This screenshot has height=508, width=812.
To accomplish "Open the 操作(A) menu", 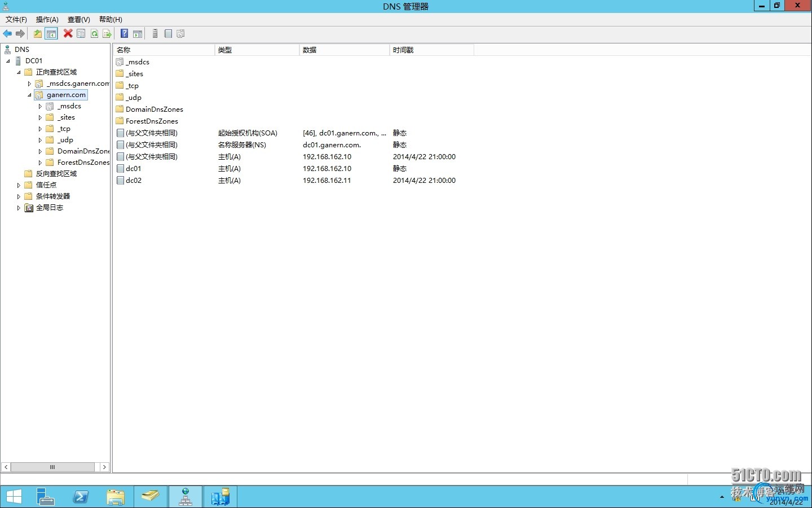I will click(47, 19).
